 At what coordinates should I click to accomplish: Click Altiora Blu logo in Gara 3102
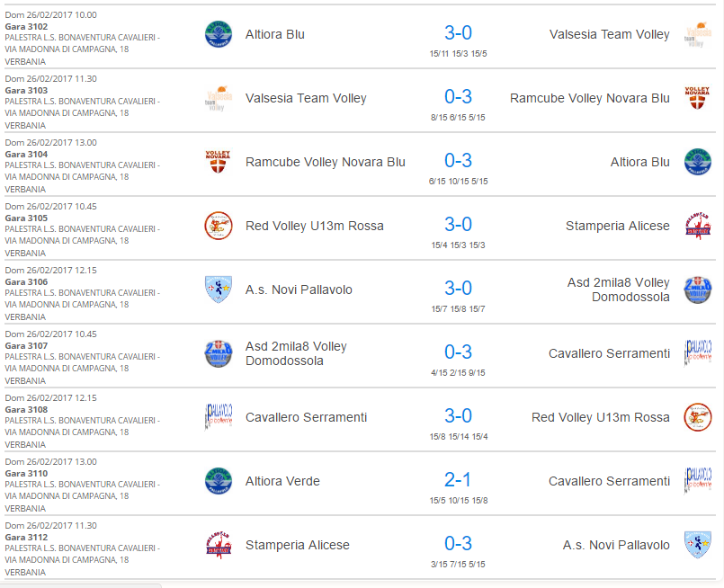coord(219,34)
